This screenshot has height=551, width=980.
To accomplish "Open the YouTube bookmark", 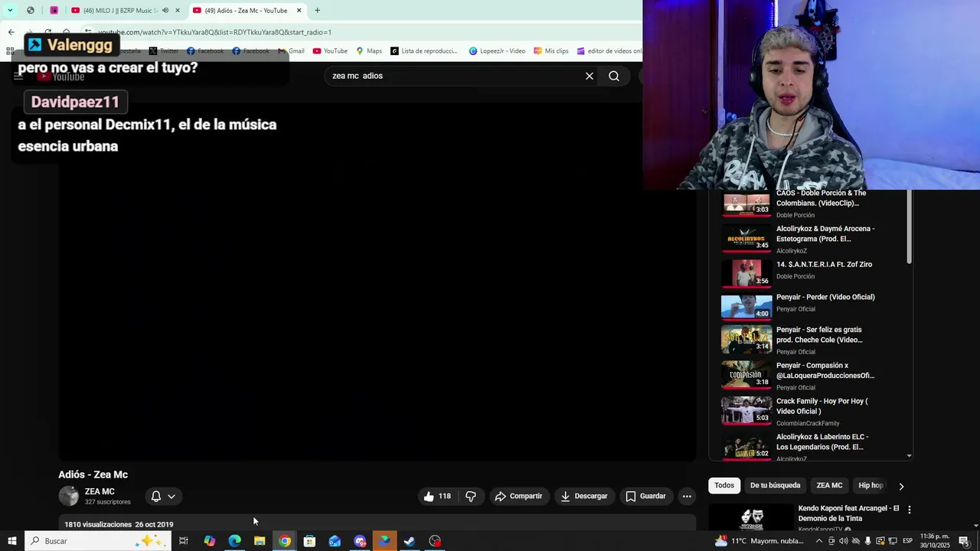I will pos(330,51).
